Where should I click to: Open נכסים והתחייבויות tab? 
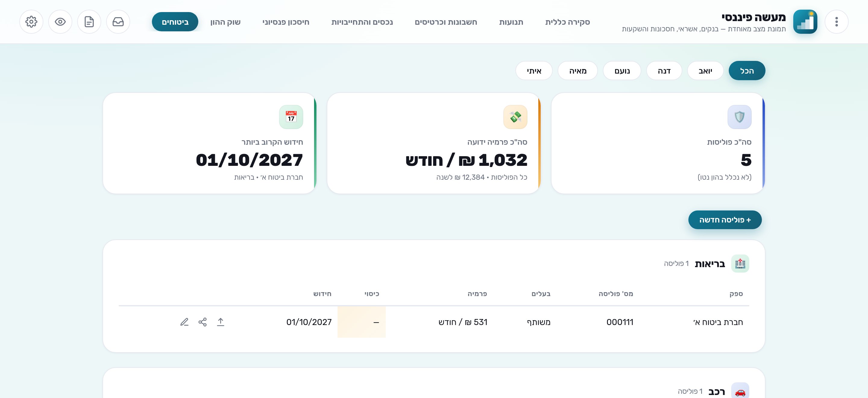pyautogui.click(x=362, y=22)
